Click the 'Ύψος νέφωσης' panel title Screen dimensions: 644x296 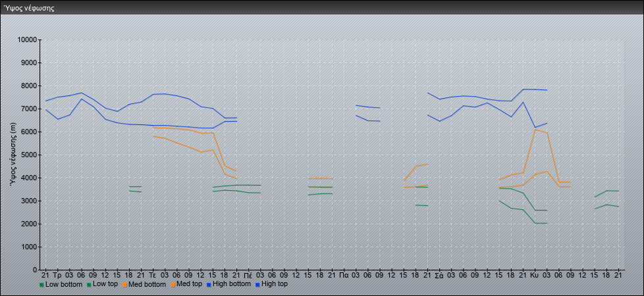29,8
